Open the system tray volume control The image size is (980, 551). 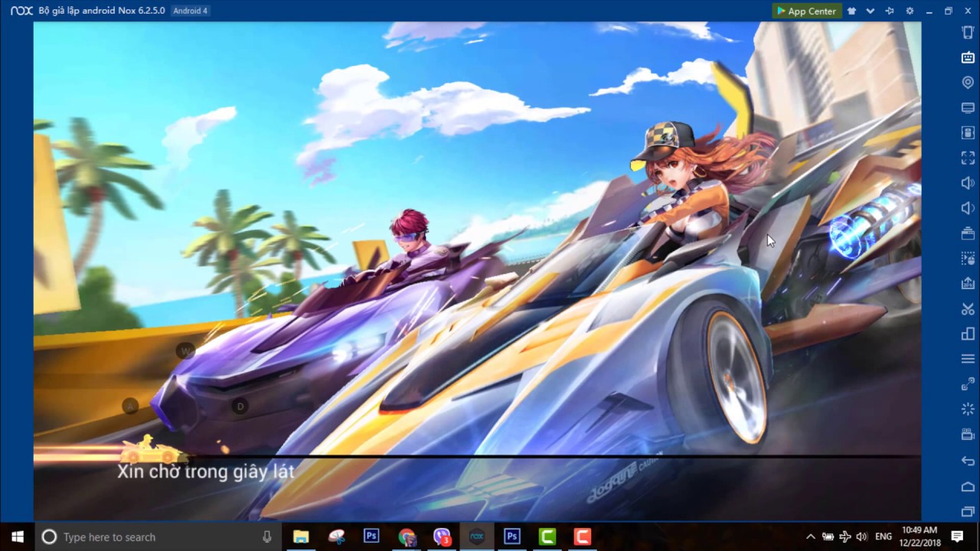862,536
